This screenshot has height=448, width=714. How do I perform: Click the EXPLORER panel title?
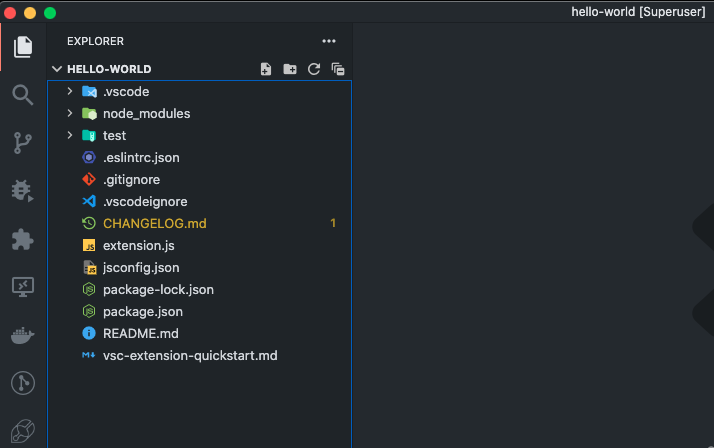(96, 41)
